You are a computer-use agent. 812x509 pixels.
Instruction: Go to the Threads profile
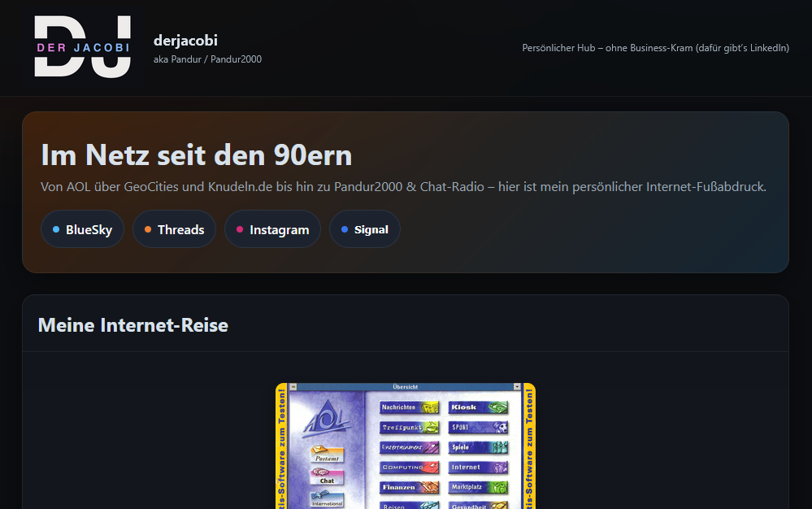[x=174, y=229]
